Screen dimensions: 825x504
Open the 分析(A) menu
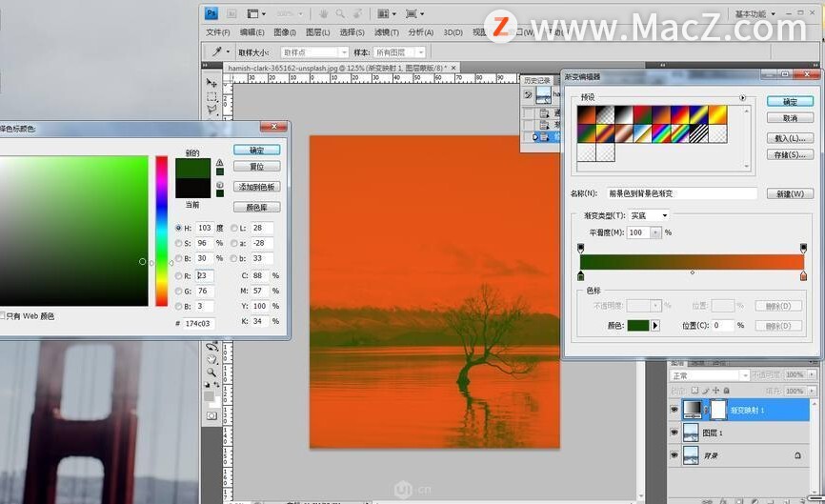(420, 32)
